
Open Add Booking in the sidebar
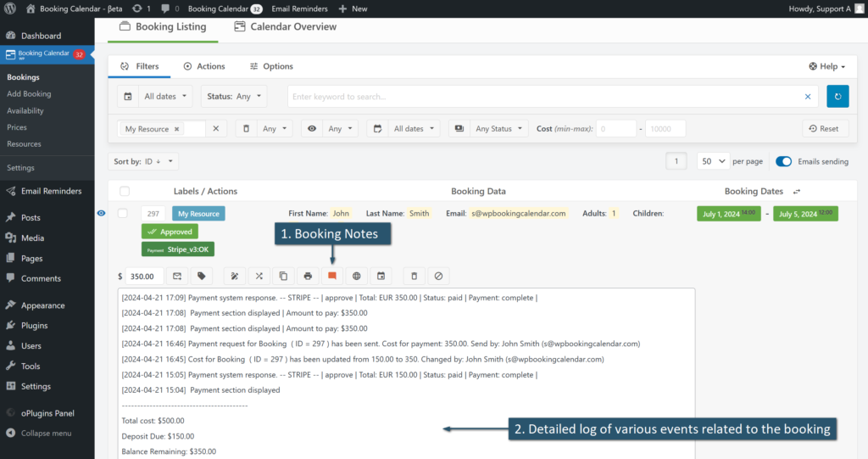tap(29, 94)
